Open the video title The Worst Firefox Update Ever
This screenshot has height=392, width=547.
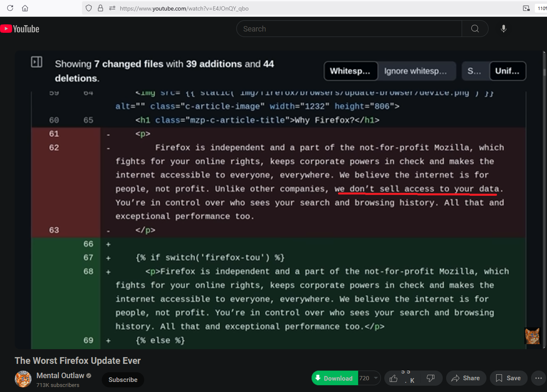[x=77, y=360]
